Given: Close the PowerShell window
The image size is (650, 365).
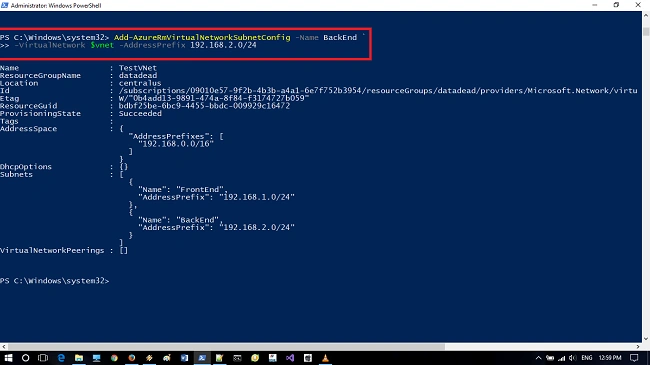Looking at the screenshot, I should tap(638, 5).
